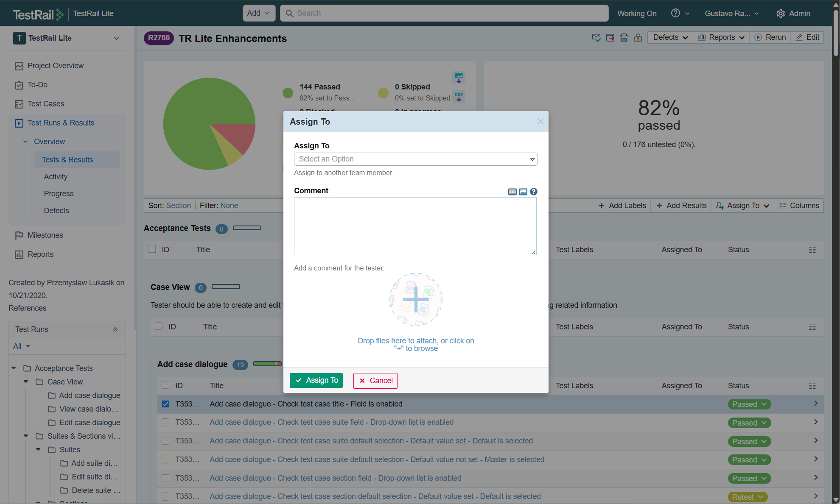Uncheck the first Add case dialogue test
This screenshot has width=840, height=504.
[x=165, y=404]
